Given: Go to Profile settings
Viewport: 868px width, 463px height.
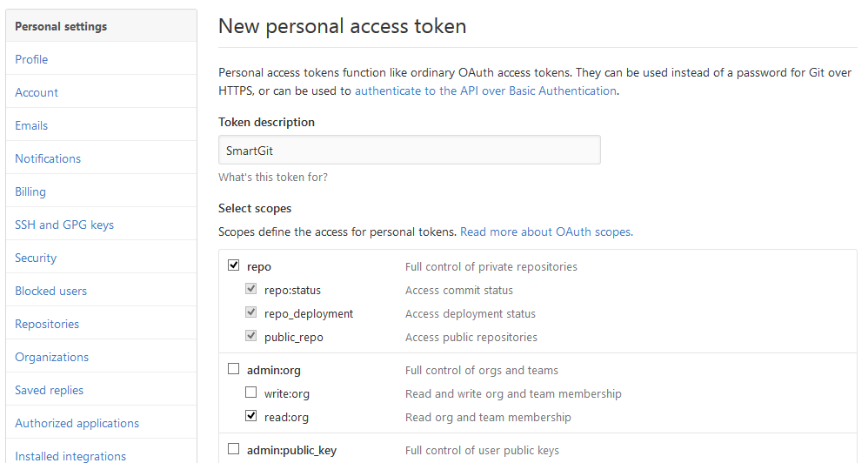Looking at the screenshot, I should point(31,59).
